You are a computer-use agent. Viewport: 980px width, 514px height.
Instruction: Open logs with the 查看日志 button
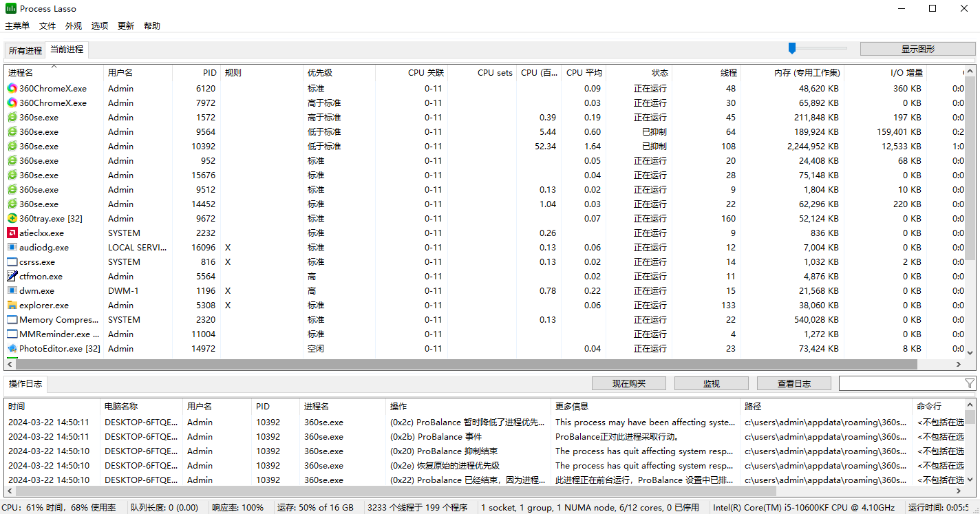pyautogui.click(x=794, y=383)
